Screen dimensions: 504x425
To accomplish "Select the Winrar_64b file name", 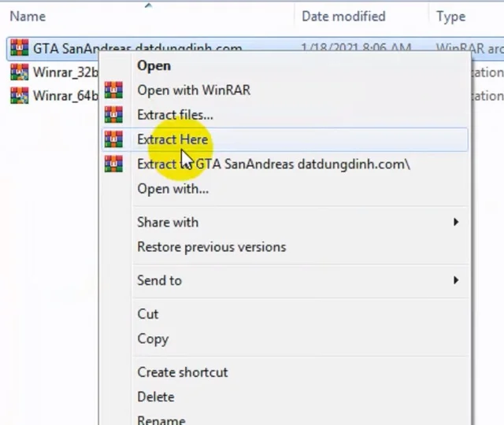I will point(65,96).
